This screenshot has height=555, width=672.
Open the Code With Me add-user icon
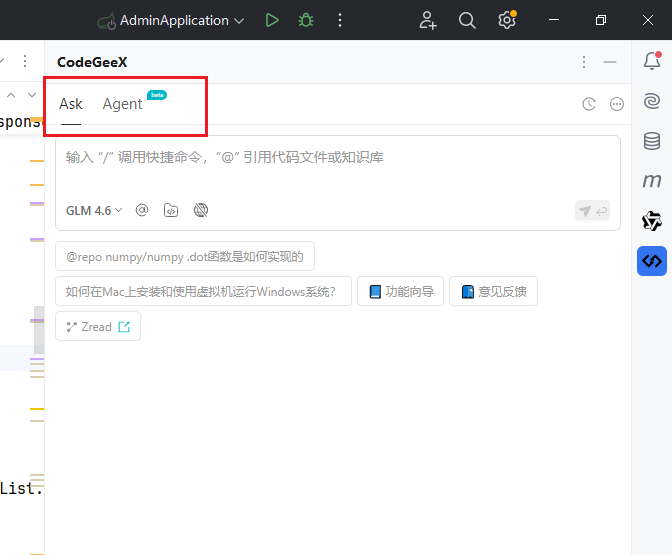427,20
